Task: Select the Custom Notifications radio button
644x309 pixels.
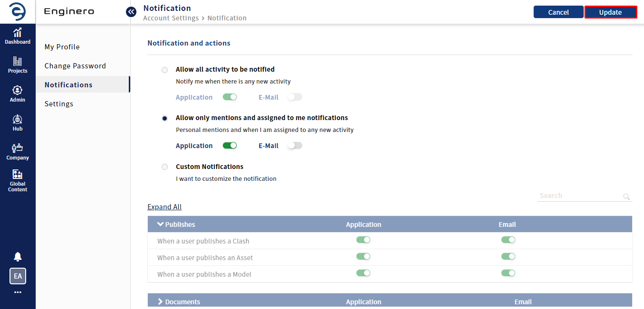Action: click(165, 167)
